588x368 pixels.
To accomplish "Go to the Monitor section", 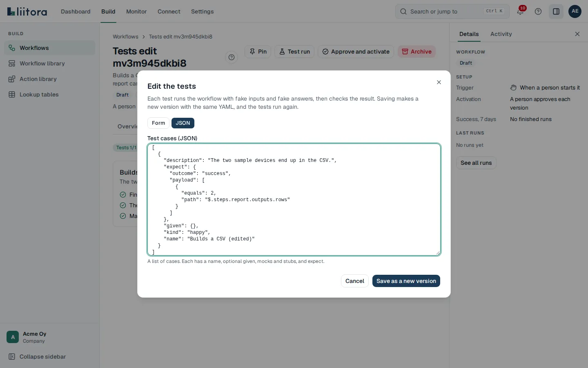I will pos(136,11).
